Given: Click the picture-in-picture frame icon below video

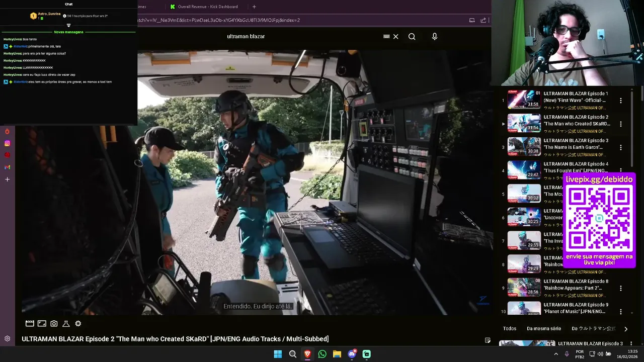Looking at the screenshot, I should coord(42,324).
